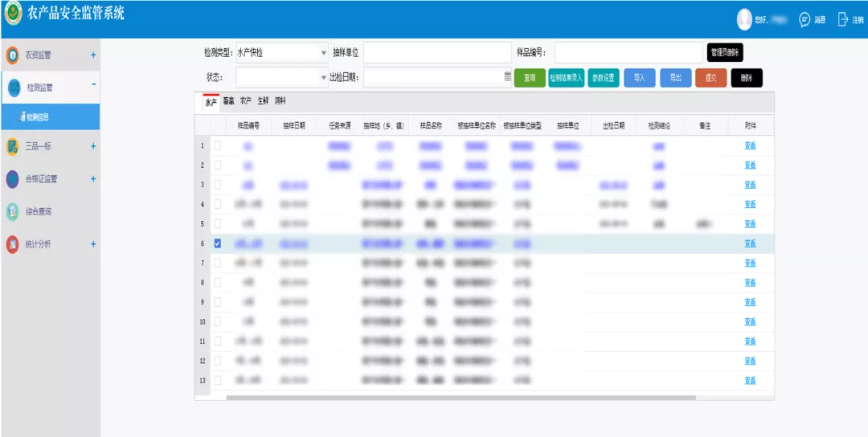Open the 状态 dropdown

tap(324, 78)
